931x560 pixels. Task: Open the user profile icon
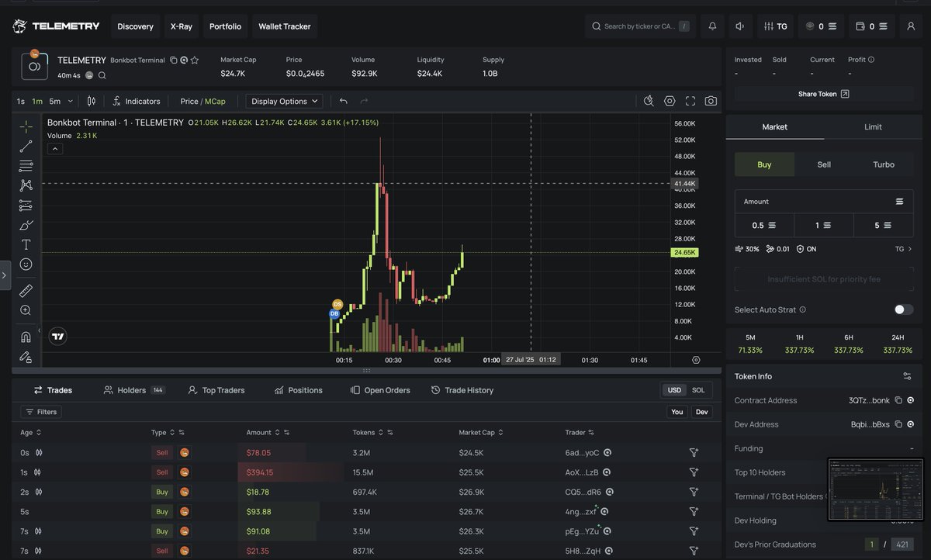[x=911, y=26]
